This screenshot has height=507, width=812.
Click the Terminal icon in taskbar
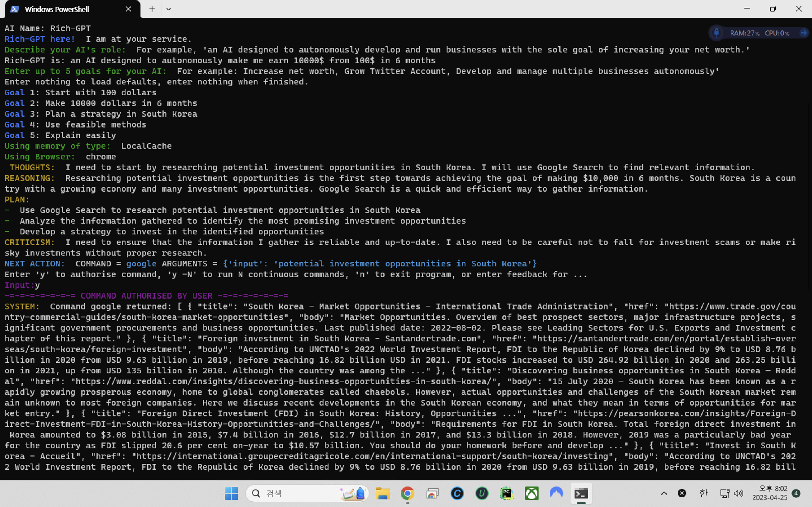point(581,493)
